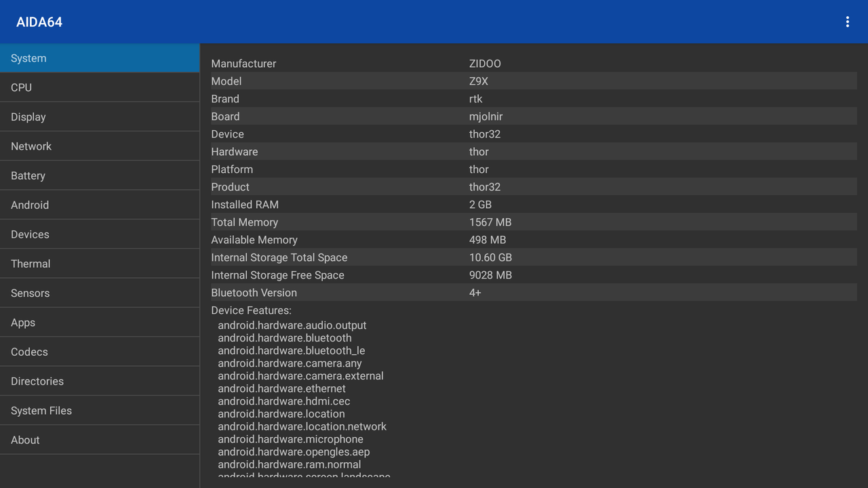Select android.hardware.audio.output feature
This screenshot has height=488, width=868.
pyautogui.click(x=292, y=325)
